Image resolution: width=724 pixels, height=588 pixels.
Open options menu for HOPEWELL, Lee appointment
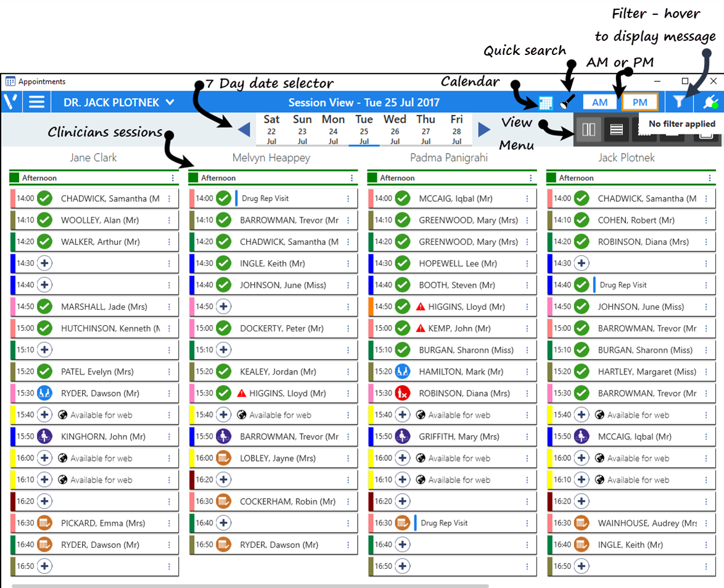pos(527,263)
